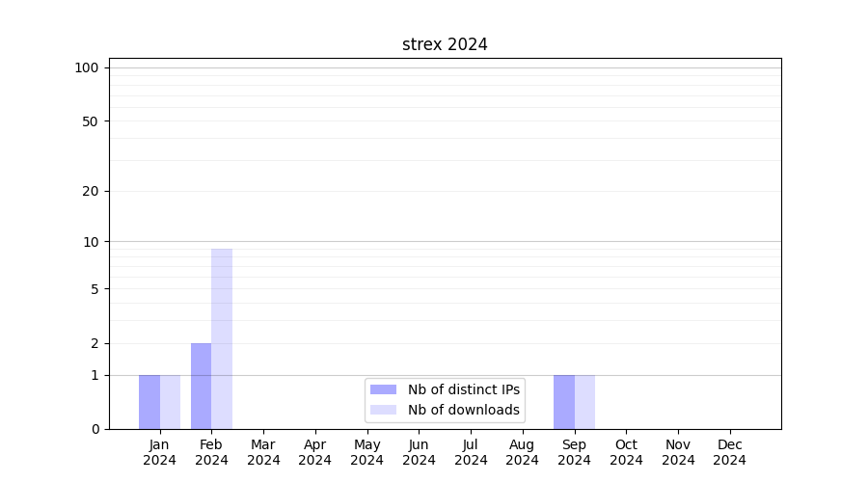868x482 pixels.
Task: Select the 'Sep 2024' x-axis label
Action: [x=574, y=452]
